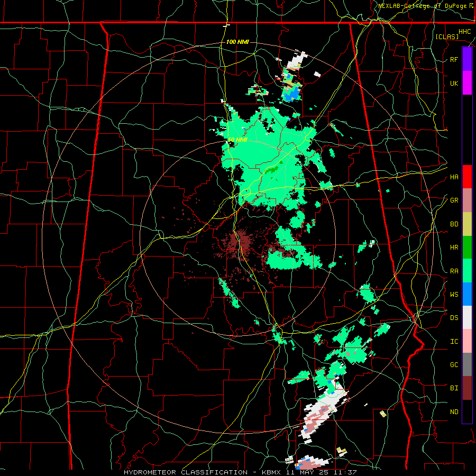
Task: Pick the brown BI legend swatch
Action: pyautogui.click(x=467, y=388)
